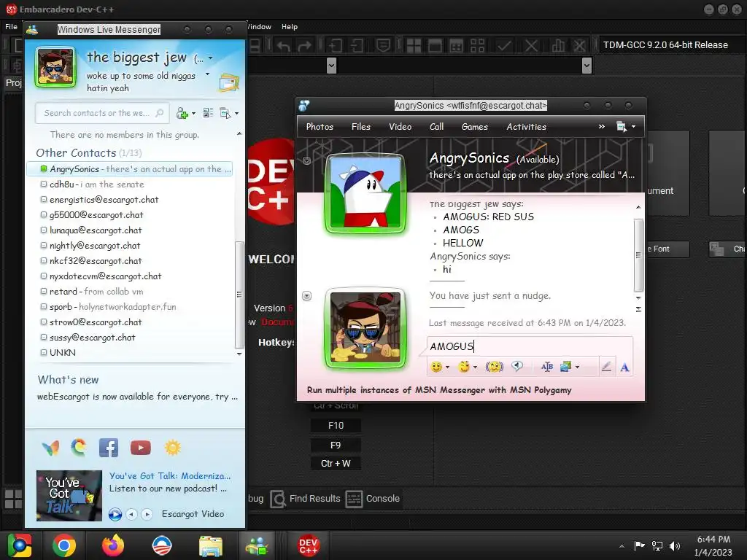Viewport: 747px width, 560px height.
Task: Open the You've Got Talk podcast link
Action: [169, 475]
